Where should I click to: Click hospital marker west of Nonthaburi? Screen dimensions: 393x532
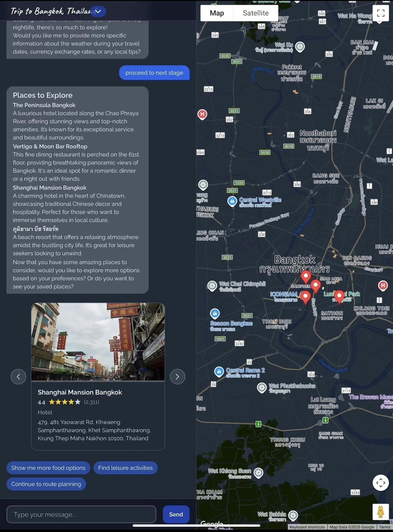pyautogui.click(x=202, y=115)
